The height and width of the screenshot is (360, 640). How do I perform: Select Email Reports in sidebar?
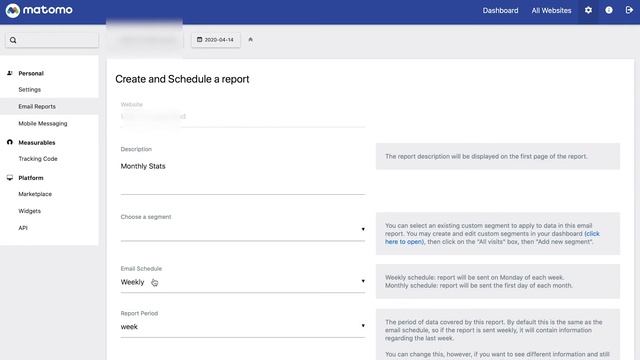point(37,107)
